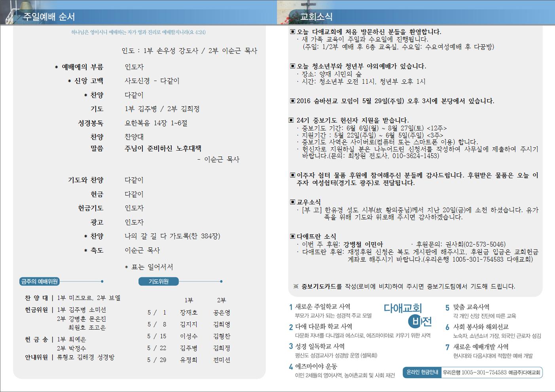Click the number 7 beside 새로운 예배개발 사역
Screen dimensions: 555x392
[x=447, y=347]
